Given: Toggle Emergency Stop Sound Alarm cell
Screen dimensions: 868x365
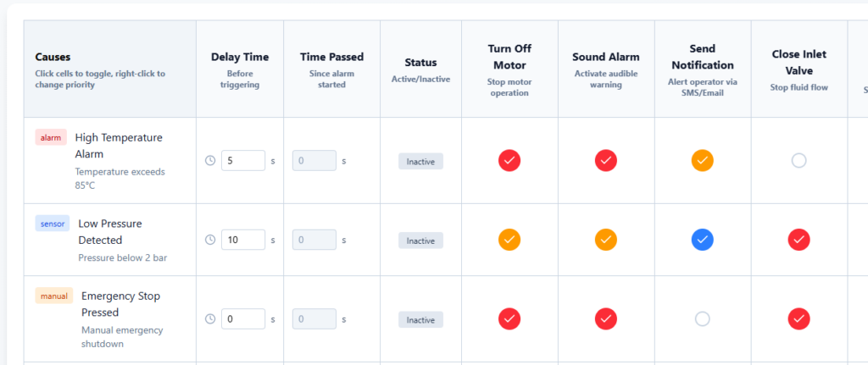Looking at the screenshot, I should pyautogui.click(x=606, y=319).
